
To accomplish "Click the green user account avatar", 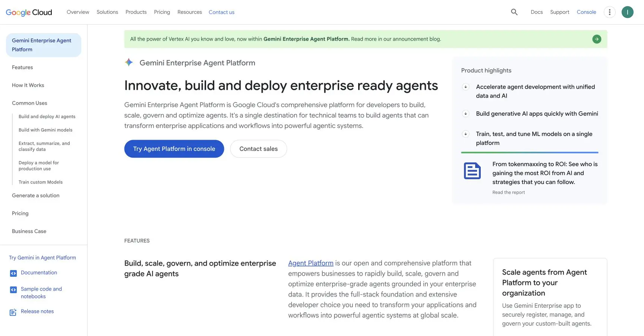I will [x=628, y=12].
